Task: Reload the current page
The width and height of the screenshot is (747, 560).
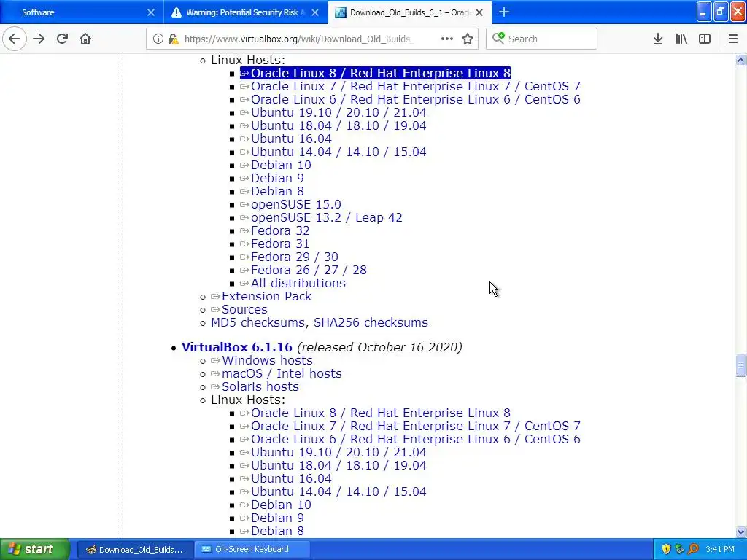Action: (x=62, y=39)
